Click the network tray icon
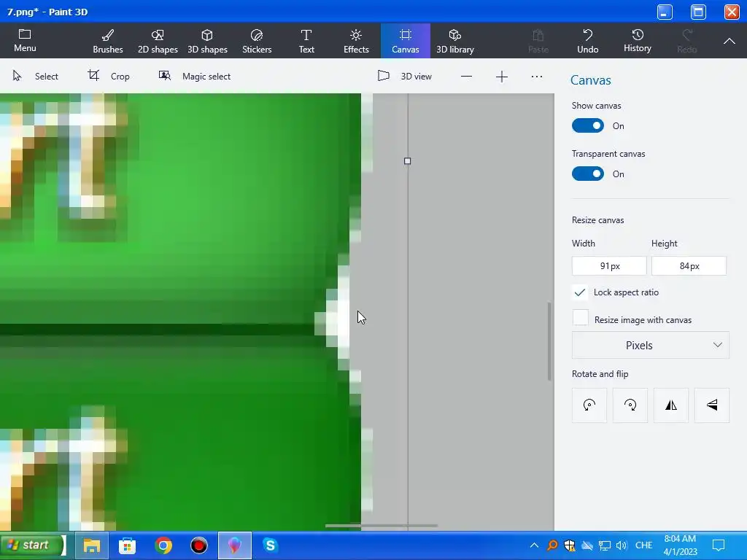This screenshot has height=560, width=747. click(605, 545)
